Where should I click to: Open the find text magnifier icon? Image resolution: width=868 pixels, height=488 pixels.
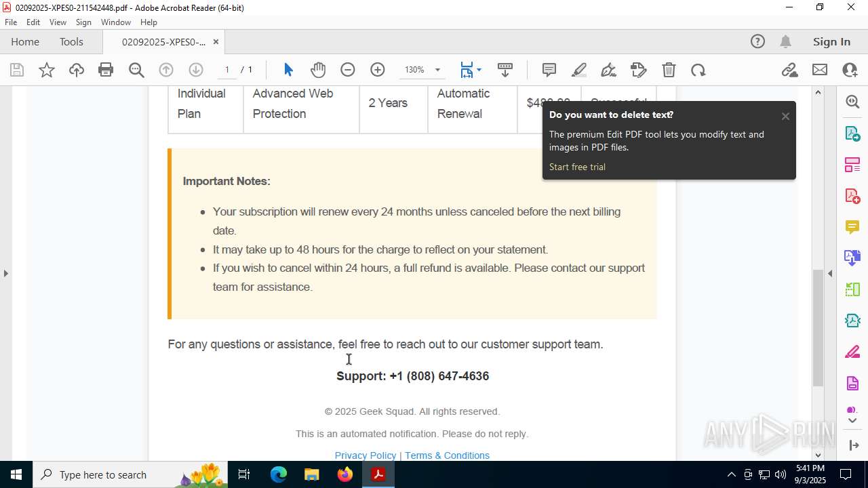point(136,70)
